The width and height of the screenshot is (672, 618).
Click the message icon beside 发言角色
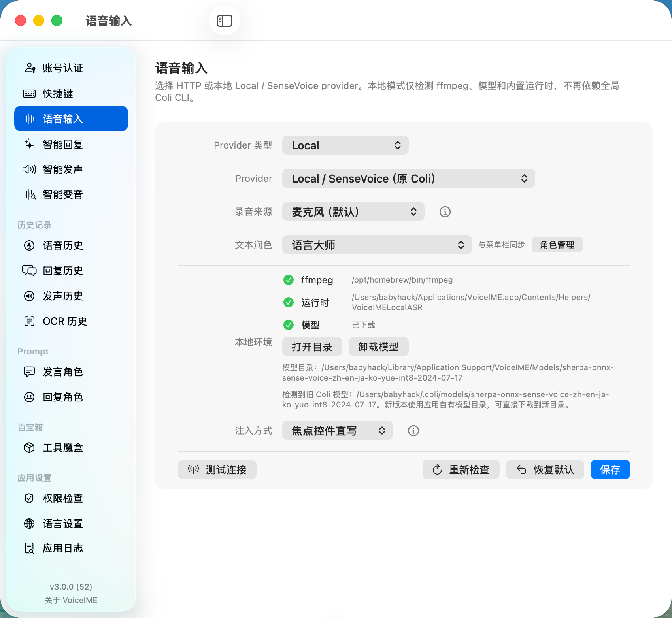(29, 372)
